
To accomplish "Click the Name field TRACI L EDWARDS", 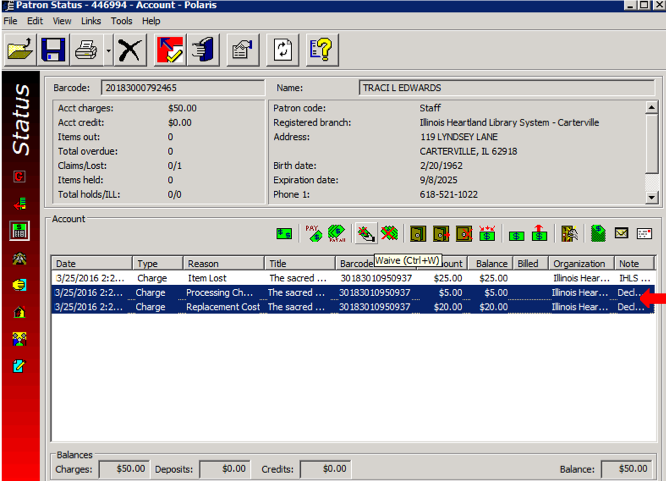I will [507, 88].
